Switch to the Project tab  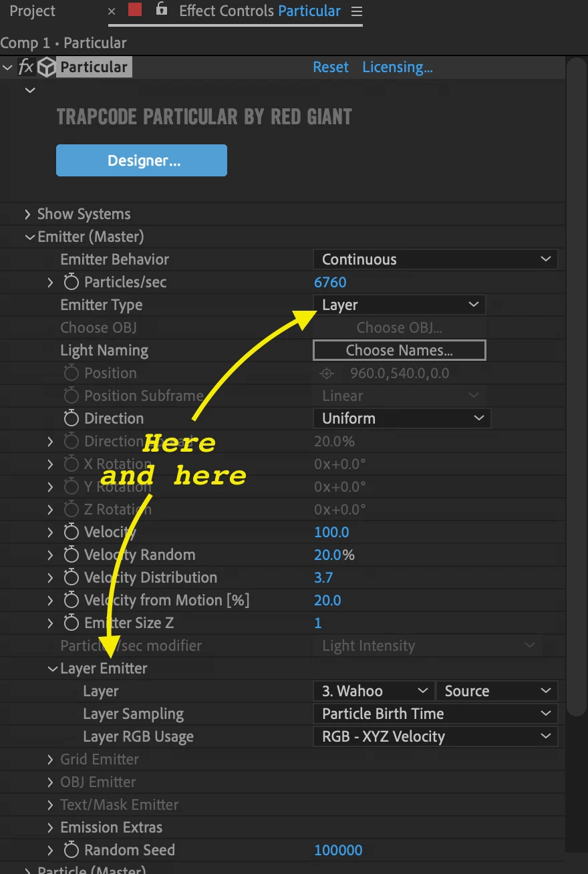[x=32, y=11]
